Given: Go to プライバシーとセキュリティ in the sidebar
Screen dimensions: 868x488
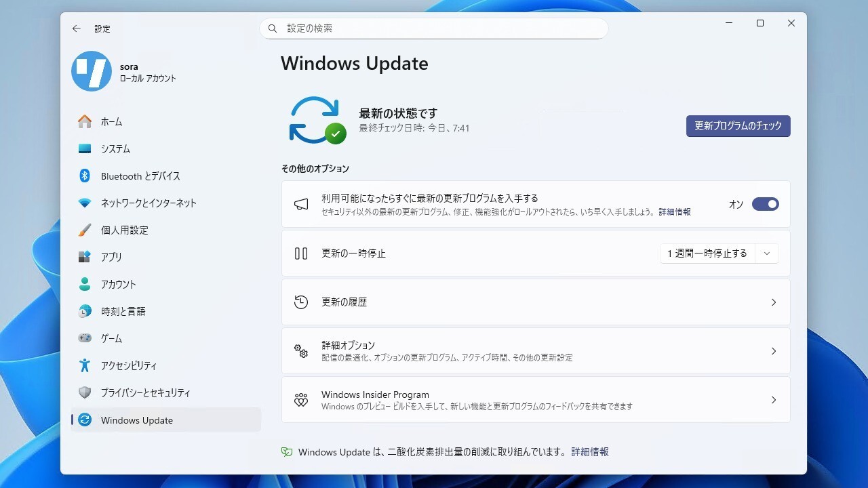Looking at the screenshot, I should [x=165, y=392].
